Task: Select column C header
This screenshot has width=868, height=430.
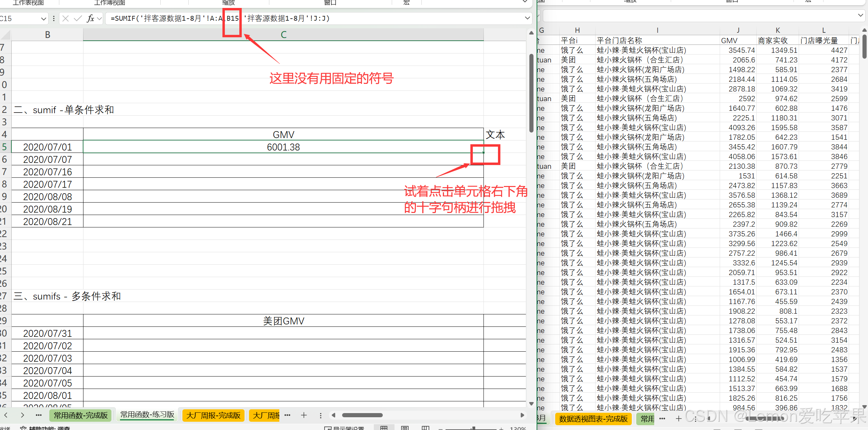Action: tap(283, 35)
